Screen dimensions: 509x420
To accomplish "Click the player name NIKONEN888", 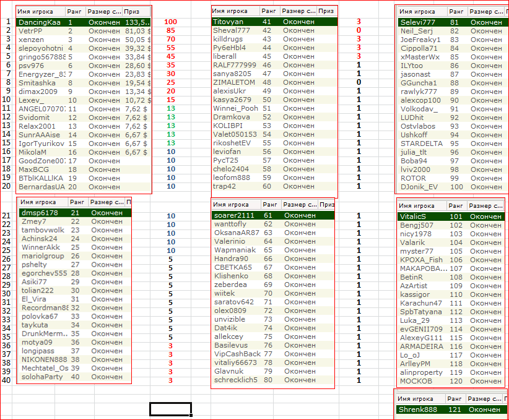I will [44, 359].
